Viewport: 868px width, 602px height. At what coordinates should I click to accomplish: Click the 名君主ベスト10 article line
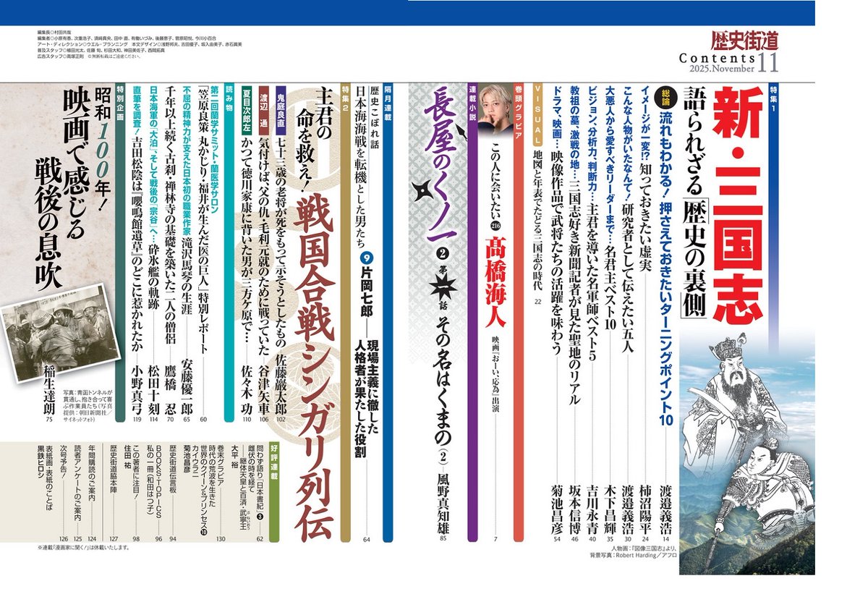point(612,208)
